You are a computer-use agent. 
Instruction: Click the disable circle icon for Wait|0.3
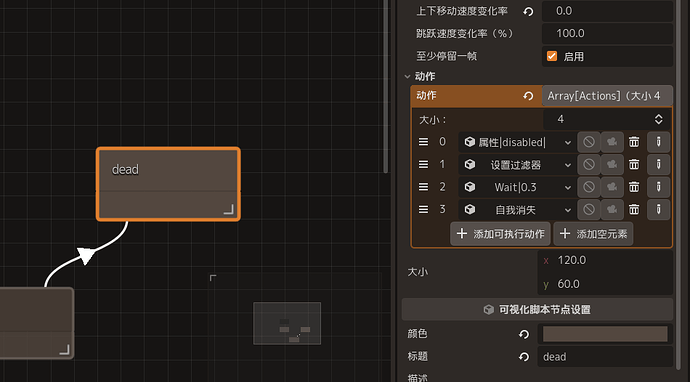589,187
